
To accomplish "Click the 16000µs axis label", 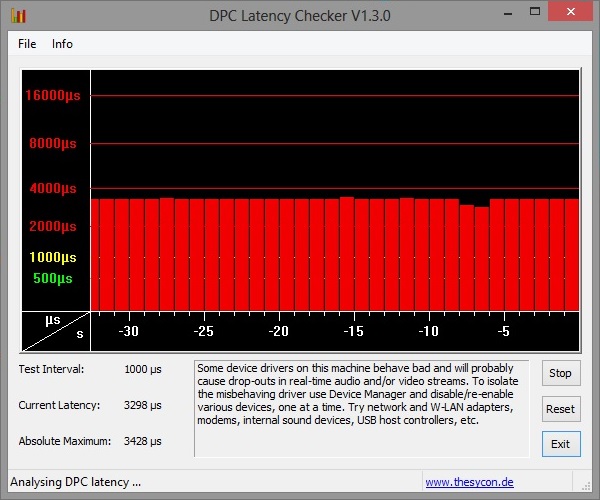I will tap(53, 95).
